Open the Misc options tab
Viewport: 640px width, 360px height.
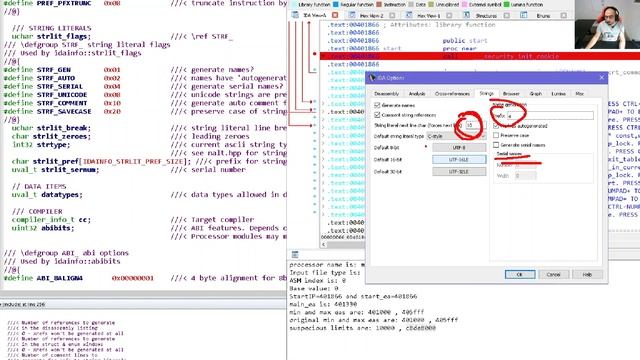(x=579, y=94)
